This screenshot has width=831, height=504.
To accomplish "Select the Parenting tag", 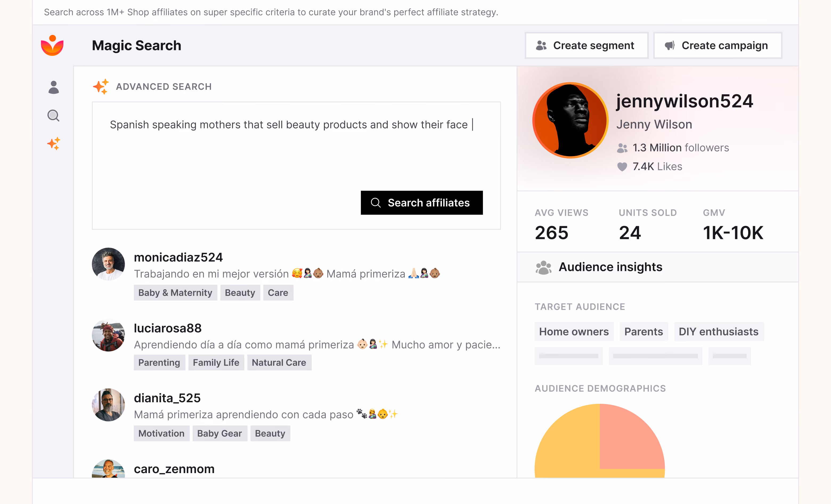I will point(160,363).
